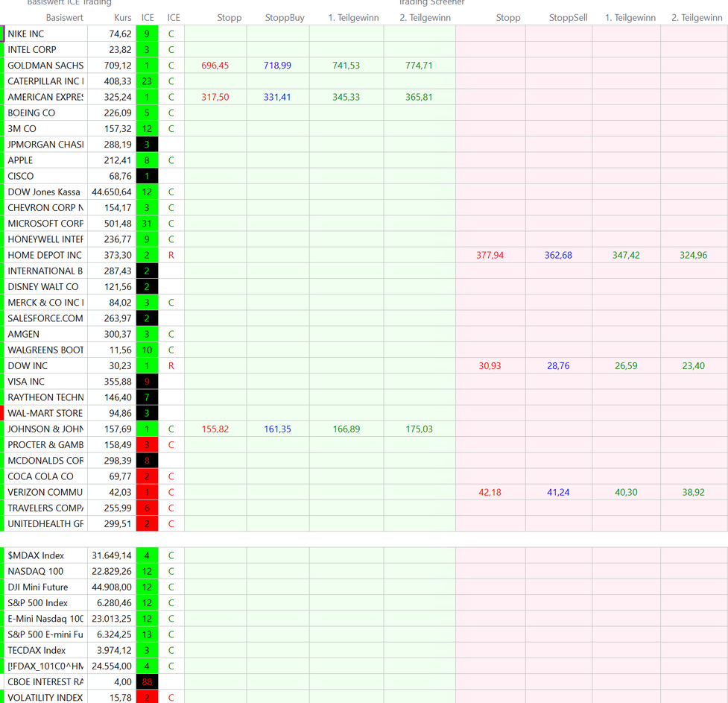
Task: Sort by the StoppBuy column header
Action: 285,17
